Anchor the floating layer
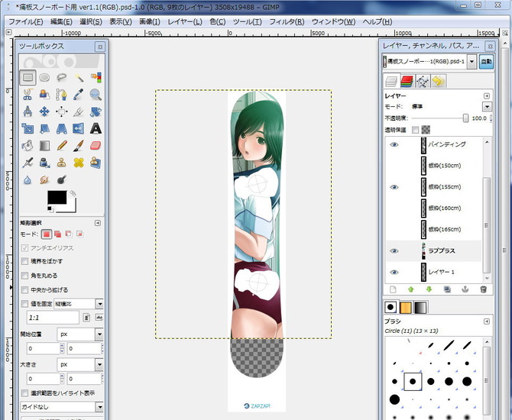Viewport: 512px width, 420px height. 465,289
